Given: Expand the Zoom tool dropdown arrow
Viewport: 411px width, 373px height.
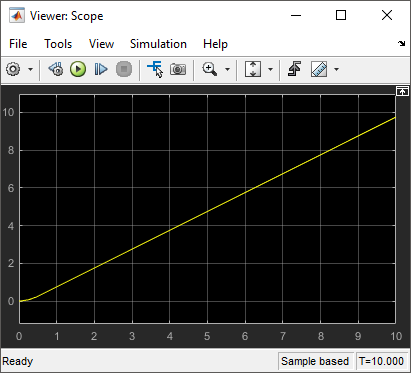Looking at the screenshot, I should point(227,69).
